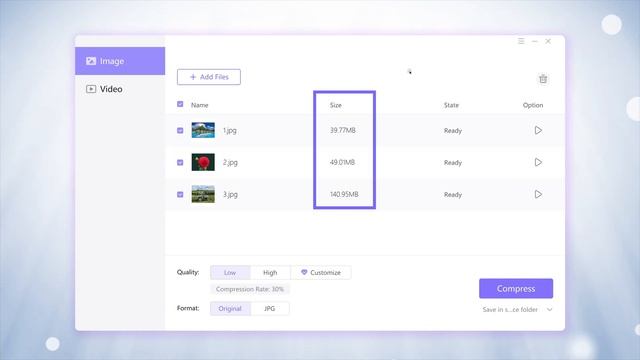Screen dimensions: 640x360
Task: Select JPG format option
Action: tap(269, 309)
